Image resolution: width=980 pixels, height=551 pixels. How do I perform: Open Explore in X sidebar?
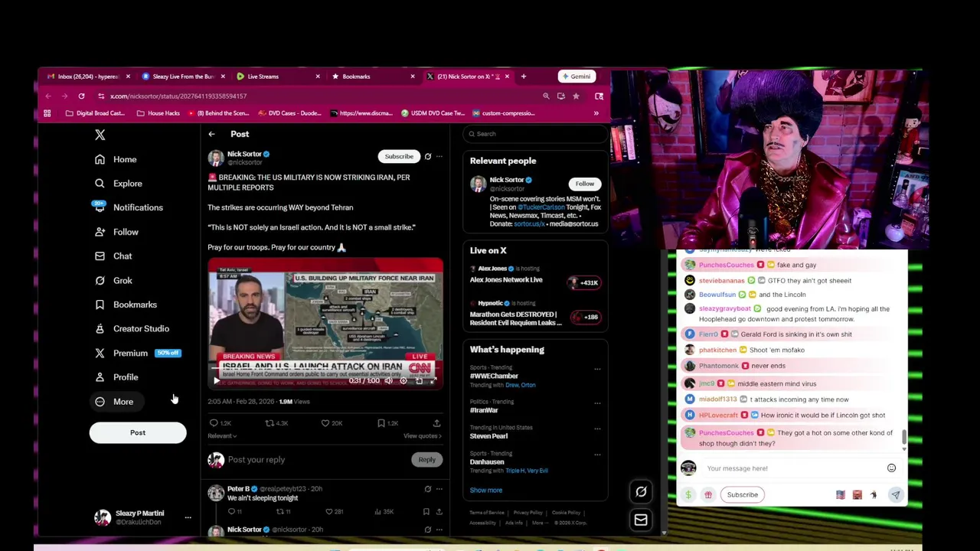pos(119,184)
